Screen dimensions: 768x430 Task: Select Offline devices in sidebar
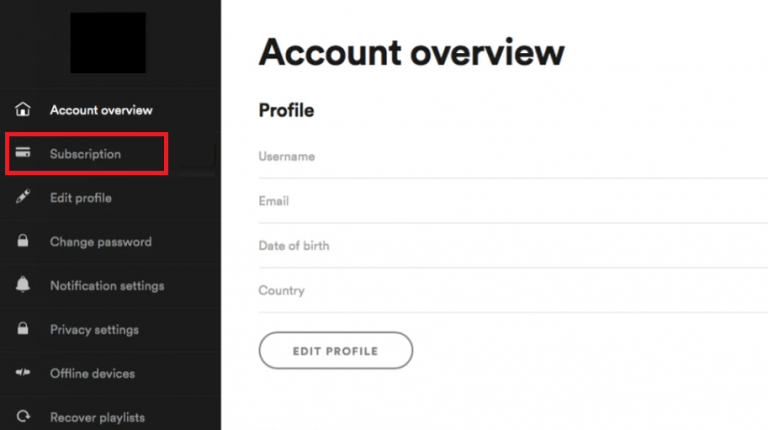110,373
